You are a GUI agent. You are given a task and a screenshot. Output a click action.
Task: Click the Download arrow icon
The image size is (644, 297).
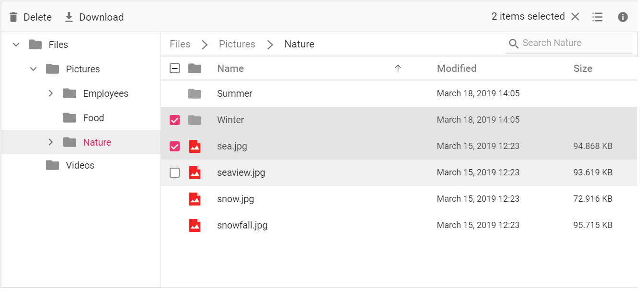click(x=69, y=17)
